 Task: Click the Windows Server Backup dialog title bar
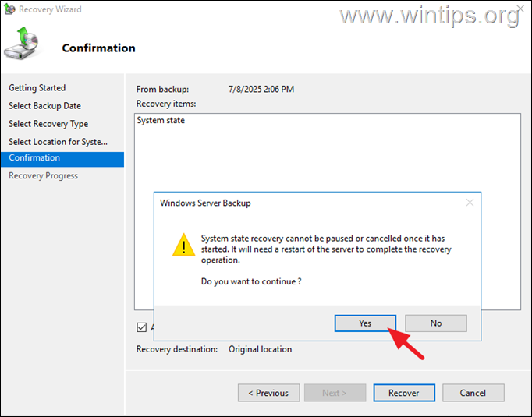[x=296, y=203]
